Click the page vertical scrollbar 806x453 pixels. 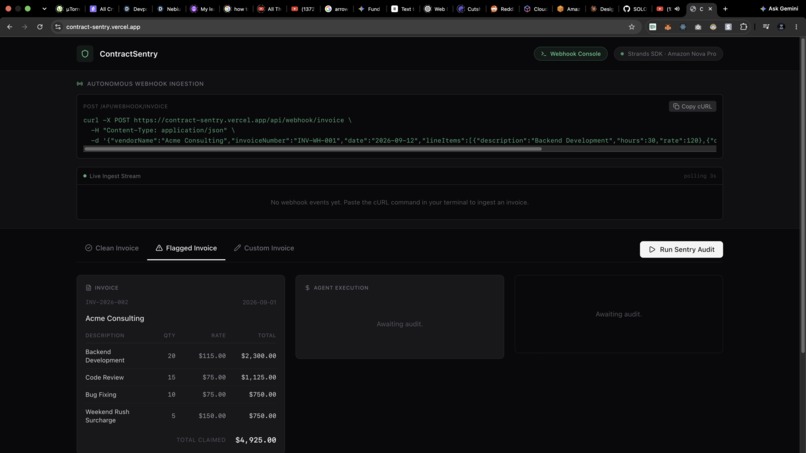(x=802, y=195)
